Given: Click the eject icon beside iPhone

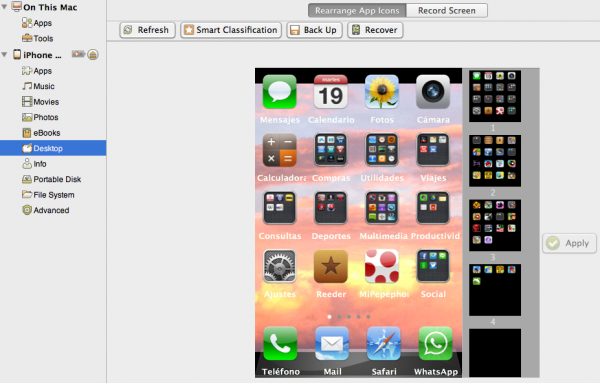Looking at the screenshot, I should (93, 55).
